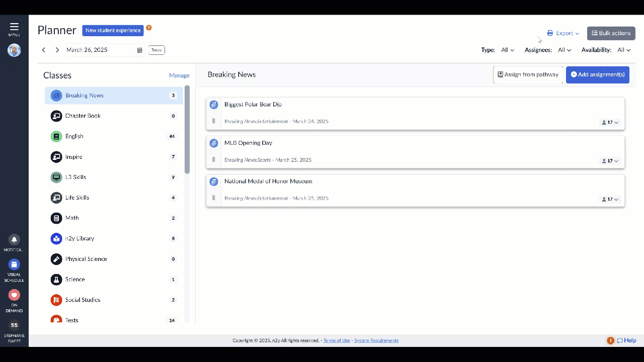Screen dimensions: 644x362
Task: Open the Export dropdown
Action: point(563,33)
